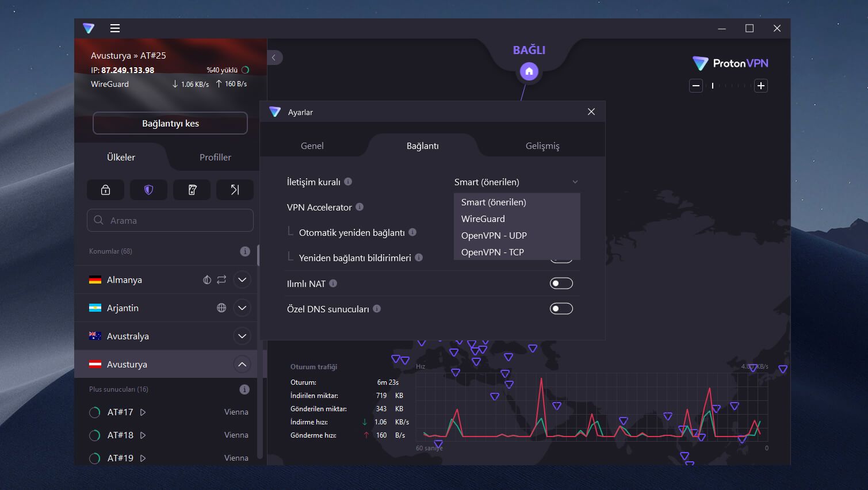Click the AT#17 server name
Image resolution: width=868 pixels, height=490 pixels.
[120, 412]
